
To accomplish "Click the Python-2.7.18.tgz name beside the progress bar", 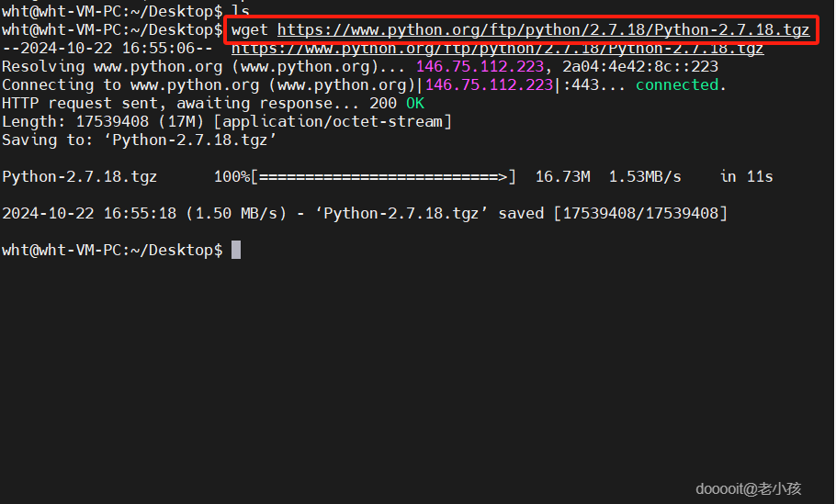I will point(80,176).
